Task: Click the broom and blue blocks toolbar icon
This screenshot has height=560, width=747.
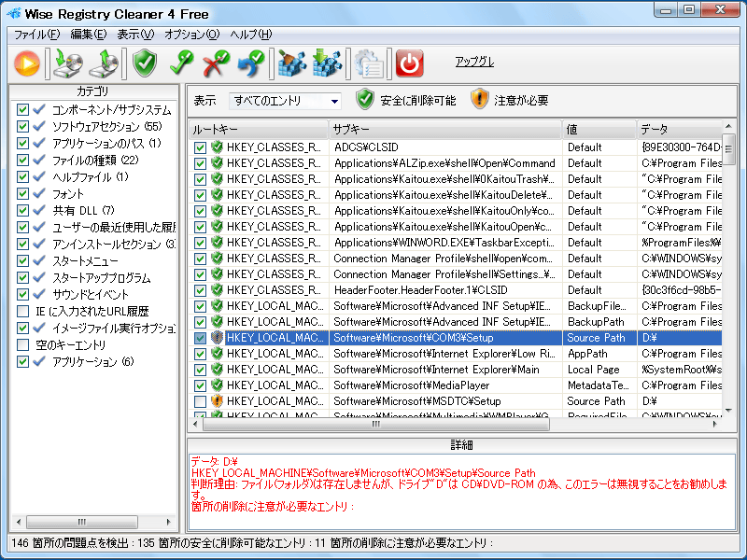Action: click(292, 63)
